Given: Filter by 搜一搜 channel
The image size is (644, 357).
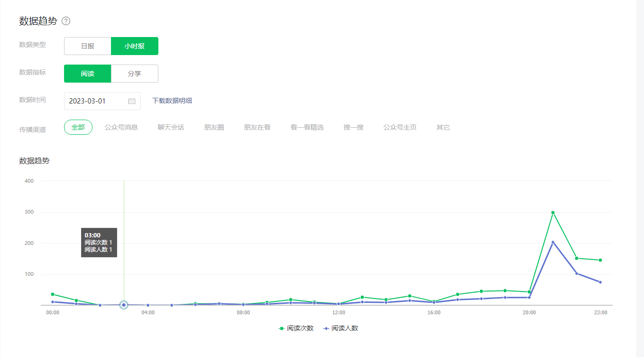Looking at the screenshot, I should [x=353, y=127].
